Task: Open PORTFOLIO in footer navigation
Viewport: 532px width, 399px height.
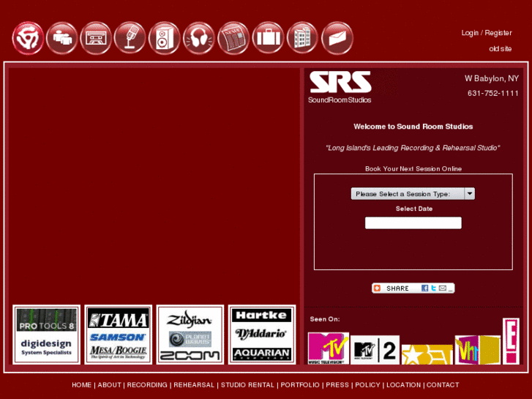Action: 300,385
